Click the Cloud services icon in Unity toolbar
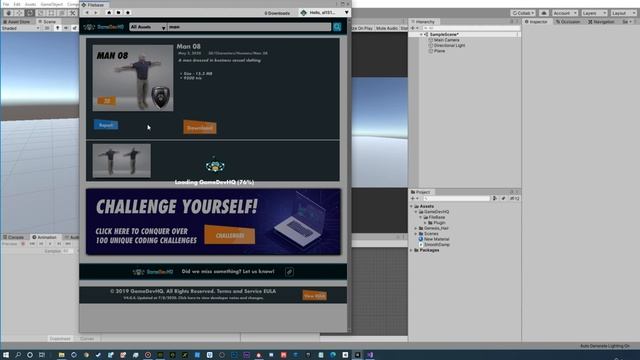This screenshot has width=640, height=360. click(x=544, y=13)
